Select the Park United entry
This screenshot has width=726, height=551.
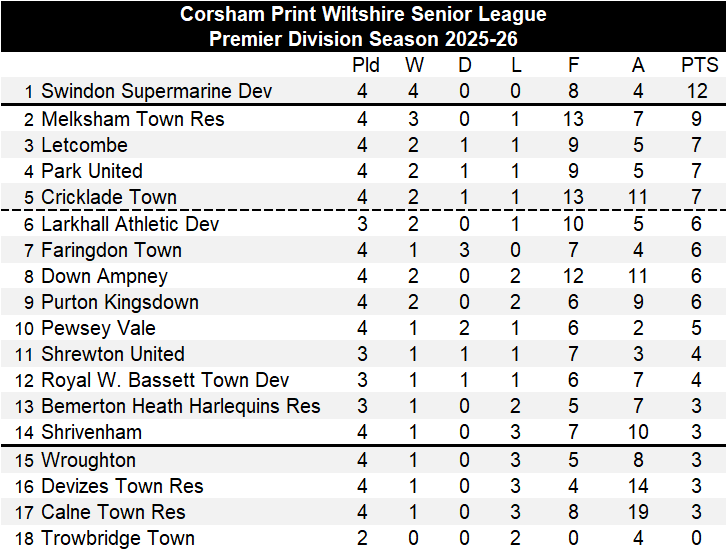91,171
